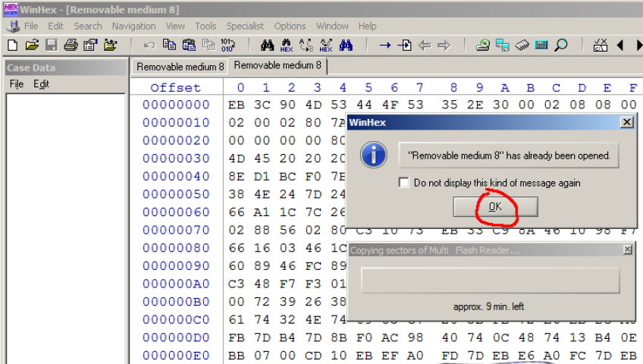Click the Replace Hex Values icon

(326, 45)
